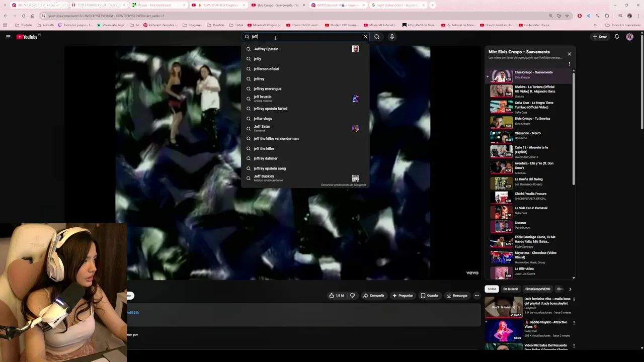
Task: Open the browser three-dot menu
Action: pyautogui.click(x=638, y=16)
